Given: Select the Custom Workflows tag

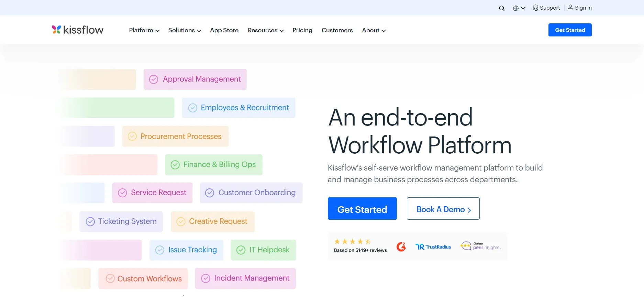Looking at the screenshot, I should click(x=143, y=278).
